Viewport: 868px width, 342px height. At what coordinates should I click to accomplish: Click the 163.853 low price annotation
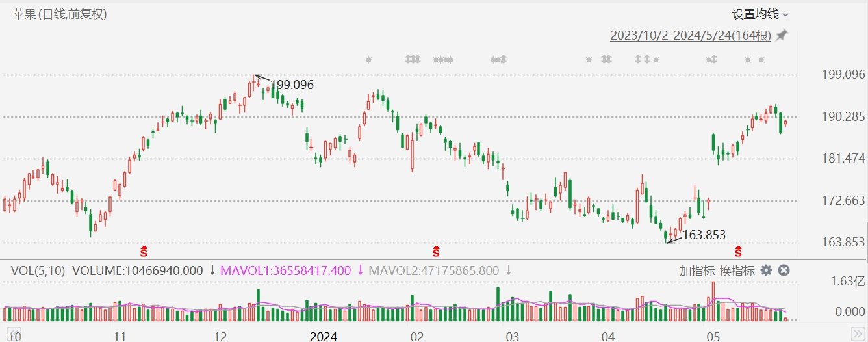(704, 235)
